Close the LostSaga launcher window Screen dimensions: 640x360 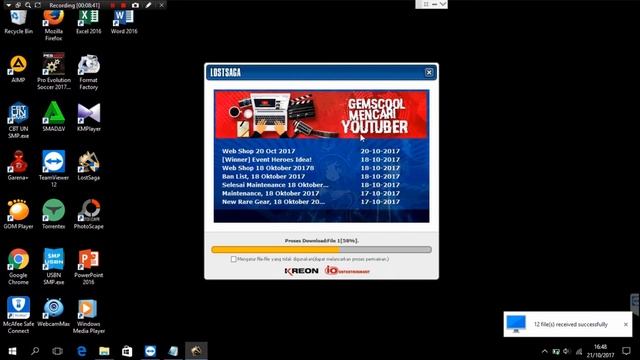pos(429,72)
